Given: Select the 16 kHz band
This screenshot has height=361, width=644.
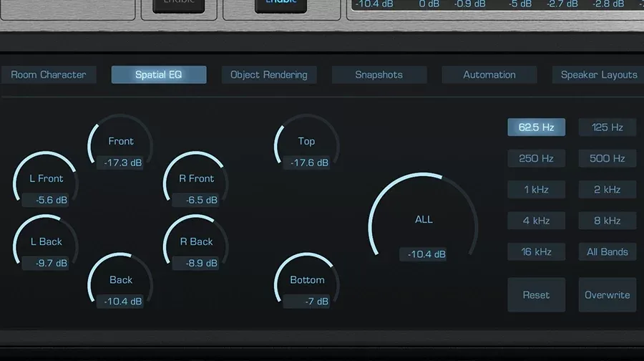Looking at the screenshot, I should [x=537, y=251].
